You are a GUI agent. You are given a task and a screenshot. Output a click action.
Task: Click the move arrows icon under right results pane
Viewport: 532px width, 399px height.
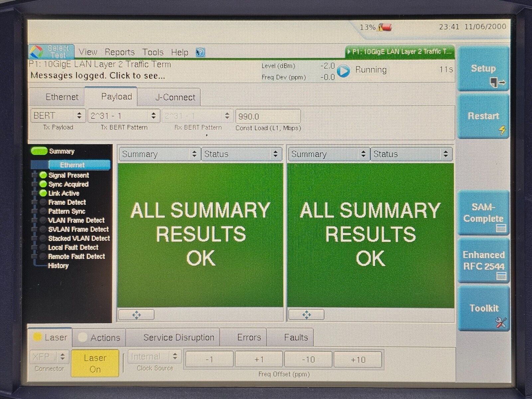(x=307, y=315)
